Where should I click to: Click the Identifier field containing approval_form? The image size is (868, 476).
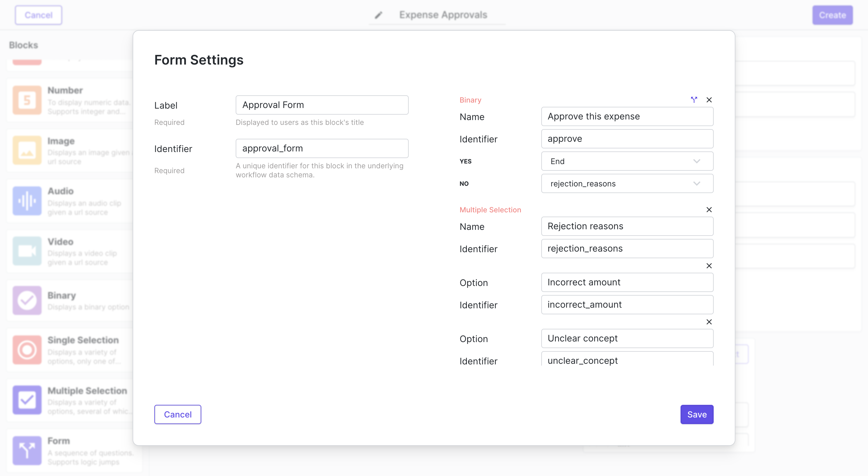(322, 148)
